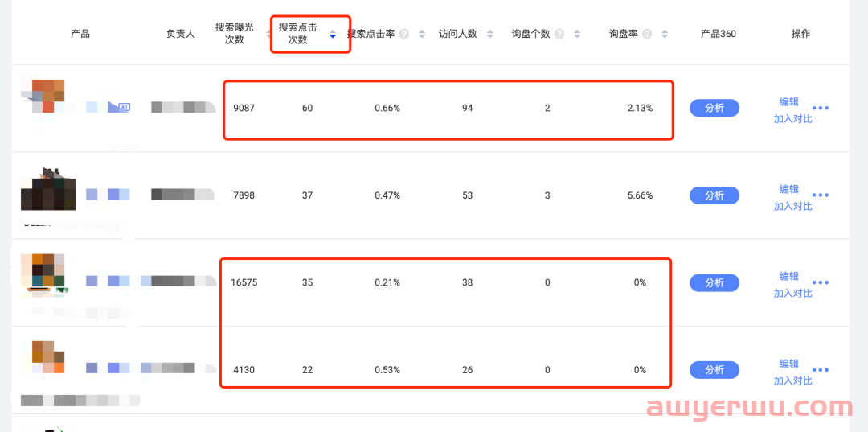Click 分析 button in the 9087 exposure row
The width and height of the screenshot is (868, 432).
(714, 108)
